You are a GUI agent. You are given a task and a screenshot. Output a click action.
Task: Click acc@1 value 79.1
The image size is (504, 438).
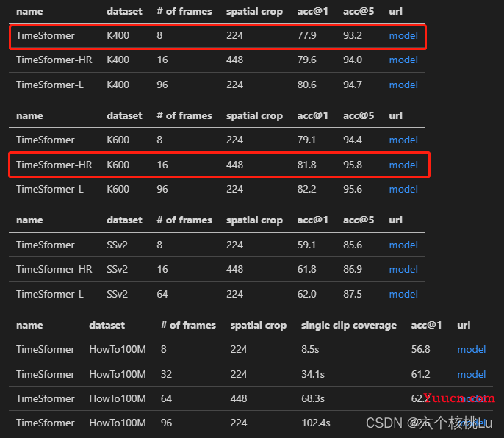306,140
